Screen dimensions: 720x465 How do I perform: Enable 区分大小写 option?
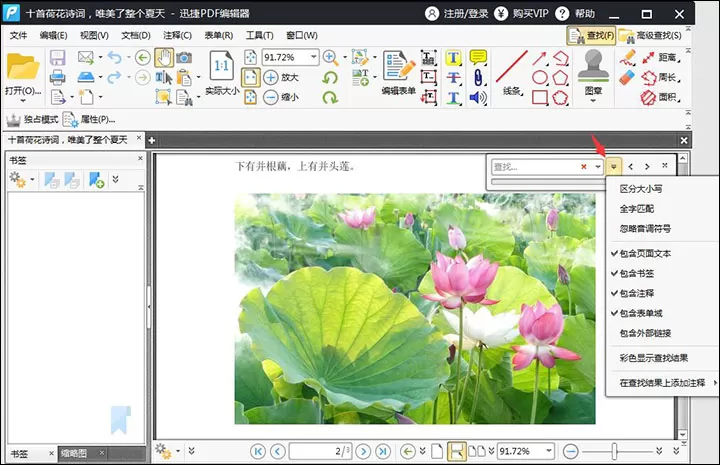pyautogui.click(x=641, y=189)
